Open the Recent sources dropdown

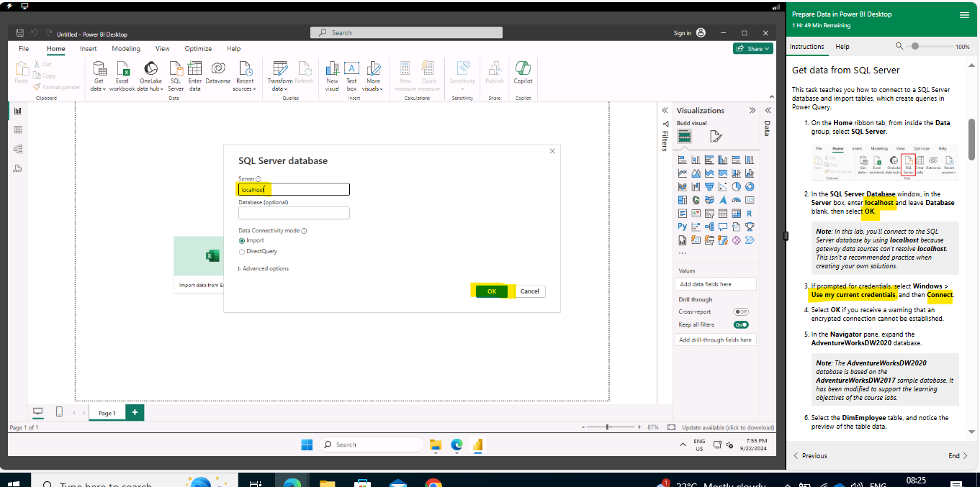[245, 76]
